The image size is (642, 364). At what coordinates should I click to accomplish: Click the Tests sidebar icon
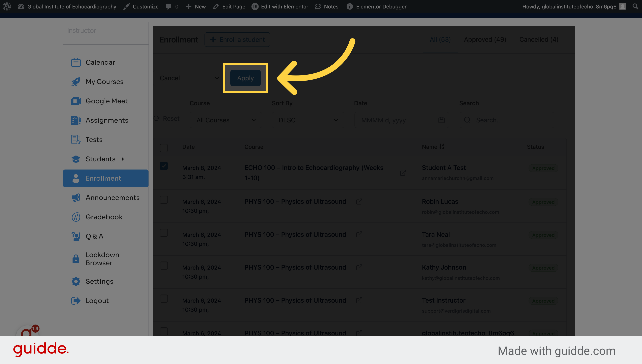[x=76, y=140]
